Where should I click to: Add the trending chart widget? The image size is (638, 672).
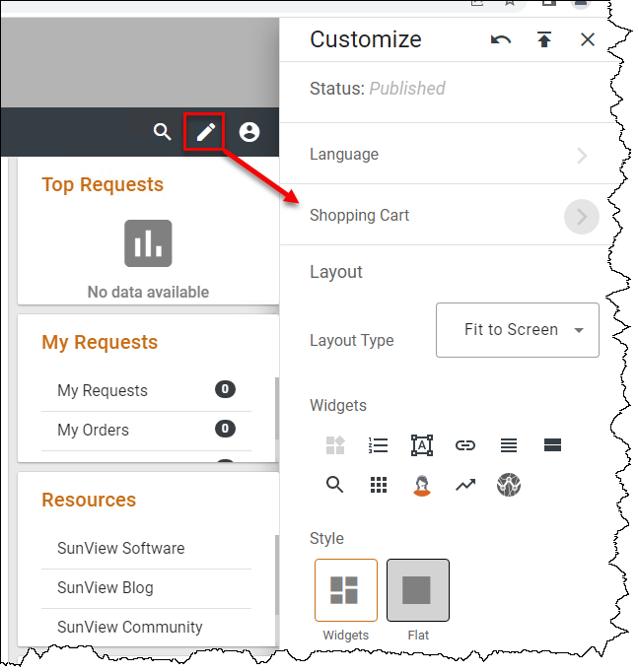465,485
